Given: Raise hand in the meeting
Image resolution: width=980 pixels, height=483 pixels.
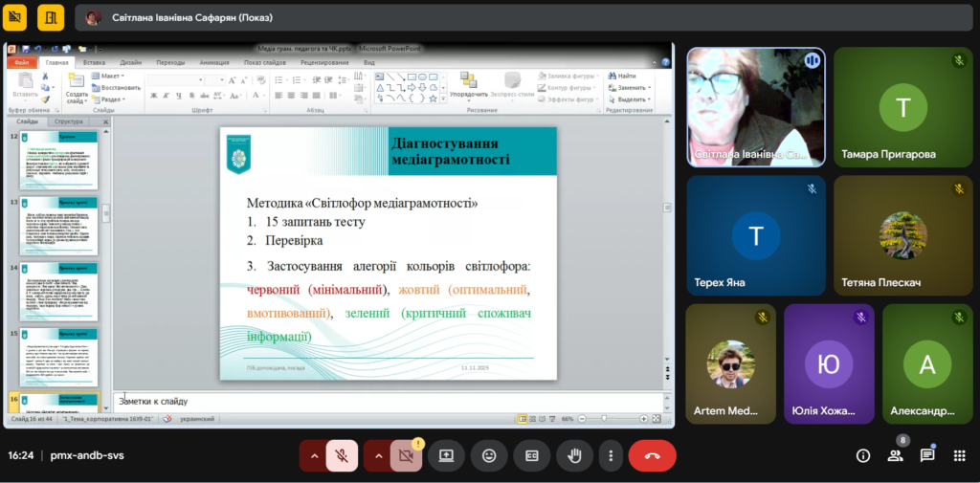Looking at the screenshot, I should pos(574,456).
